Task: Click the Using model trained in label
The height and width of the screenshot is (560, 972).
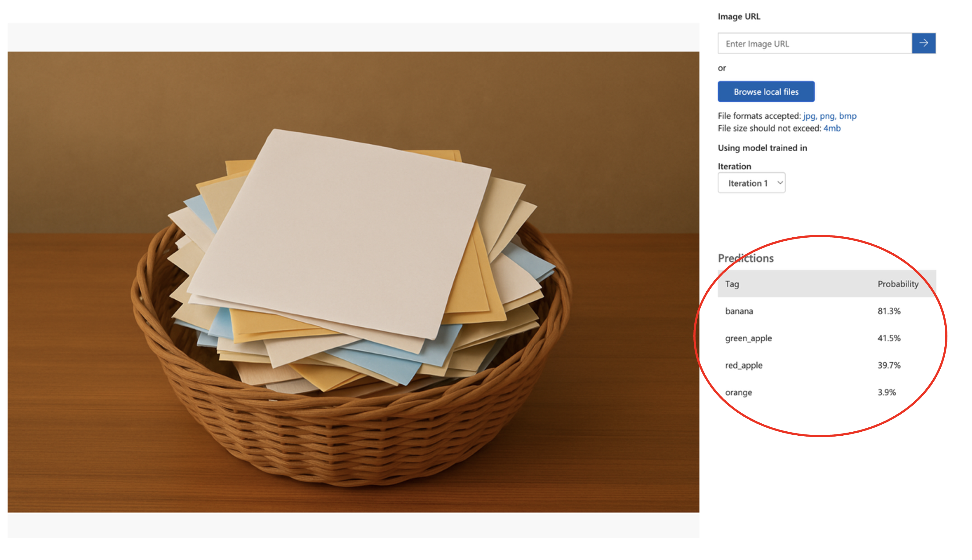Action: click(x=762, y=148)
